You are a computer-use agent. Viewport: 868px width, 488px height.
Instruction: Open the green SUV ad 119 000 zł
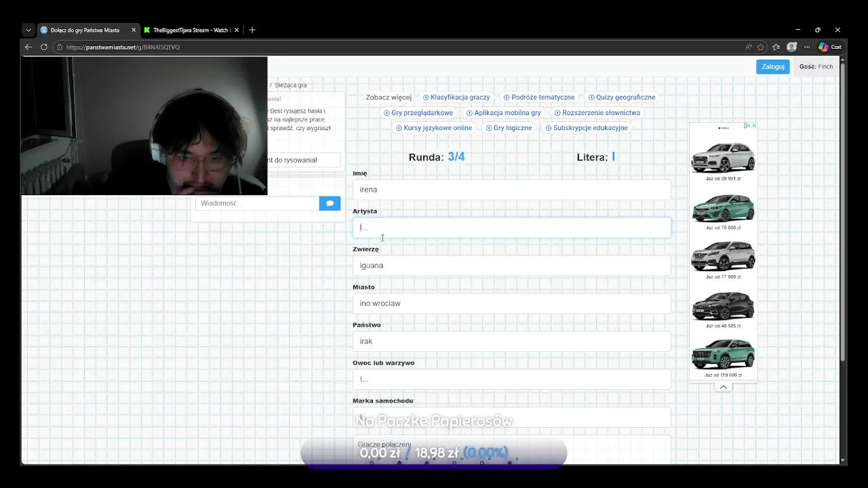click(x=723, y=357)
